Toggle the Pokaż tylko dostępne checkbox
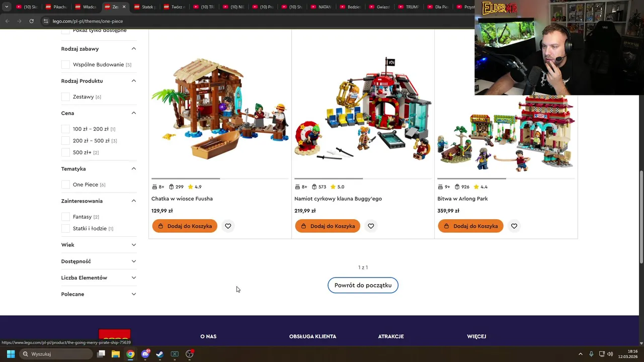The height and width of the screenshot is (362, 644). [x=65, y=31]
